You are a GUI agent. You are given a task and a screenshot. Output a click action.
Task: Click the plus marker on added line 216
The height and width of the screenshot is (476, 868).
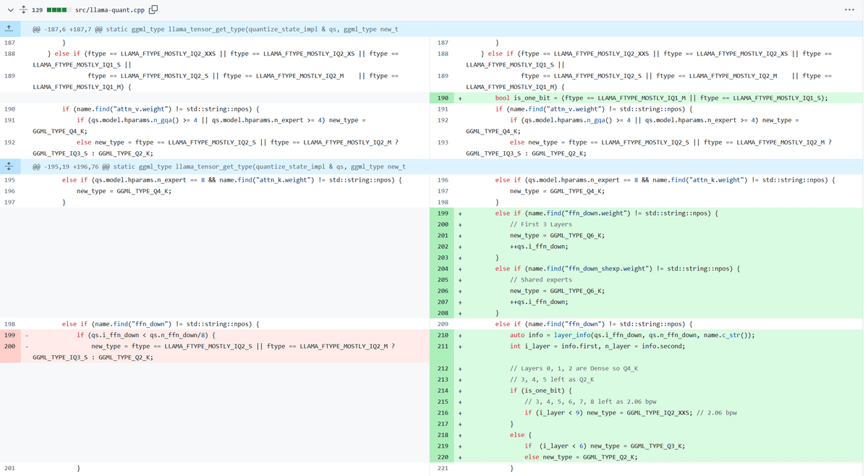tap(460, 413)
